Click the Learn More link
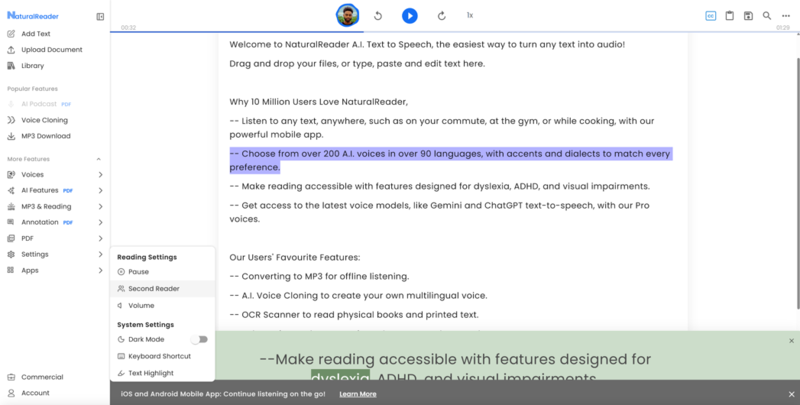This screenshot has height=405, width=800. [x=358, y=394]
